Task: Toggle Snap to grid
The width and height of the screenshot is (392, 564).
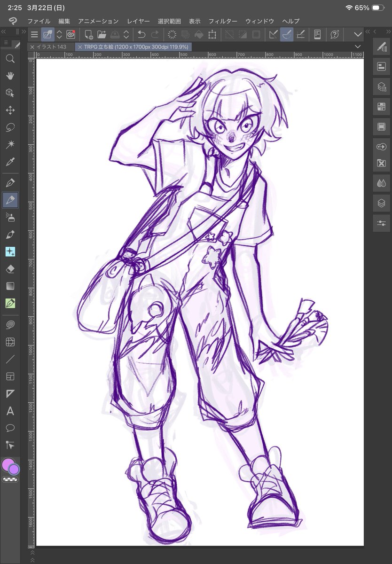Action: (301, 34)
